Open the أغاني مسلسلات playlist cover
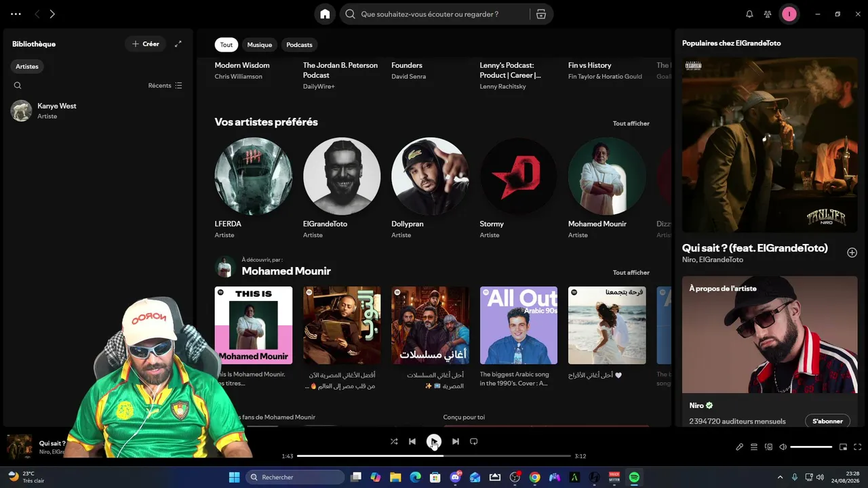Image resolution: width=868 pixels, height=488 pixels. point(430,325)
